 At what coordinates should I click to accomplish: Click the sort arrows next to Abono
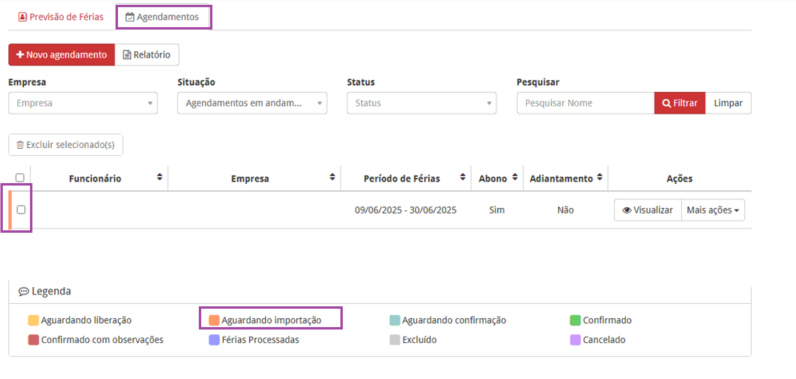pyautogui.click(x=515, y=177)
